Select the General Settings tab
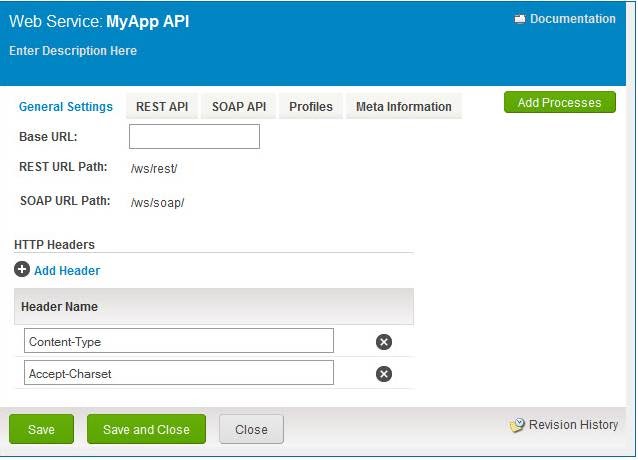Viewport: 638px width, 460px height. click(66, 107)
